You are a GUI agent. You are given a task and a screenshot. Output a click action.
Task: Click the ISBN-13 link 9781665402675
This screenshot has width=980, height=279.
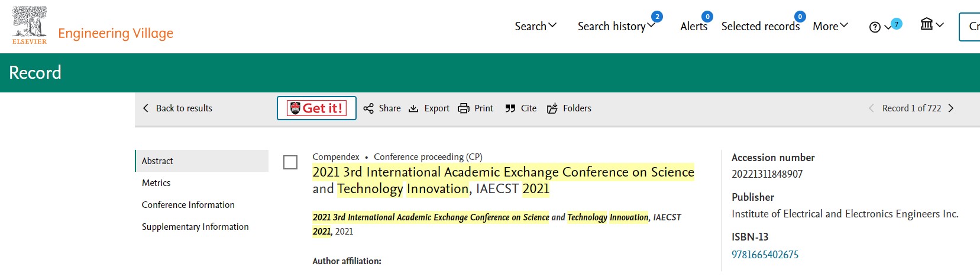coord(765,254)
